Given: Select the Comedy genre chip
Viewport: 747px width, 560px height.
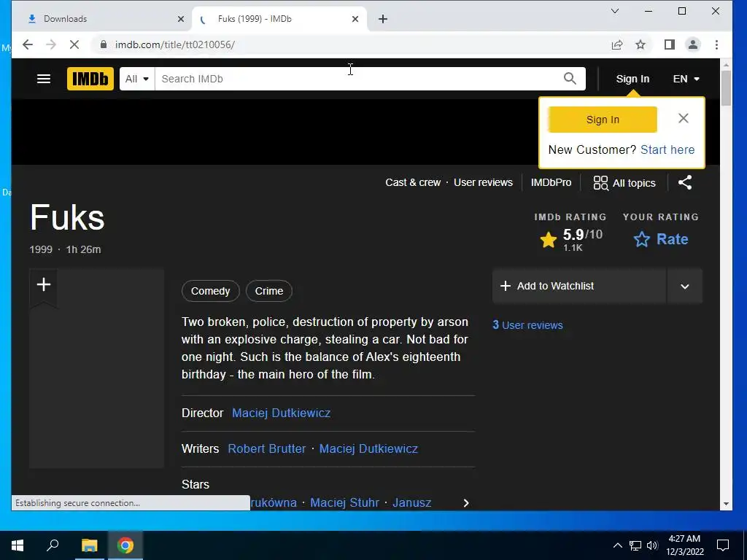Looking at the screenshot, I should tap(211, 291).
